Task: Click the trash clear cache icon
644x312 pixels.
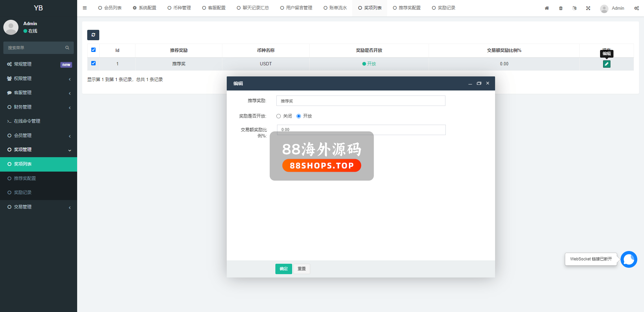Action: (561, 8)
